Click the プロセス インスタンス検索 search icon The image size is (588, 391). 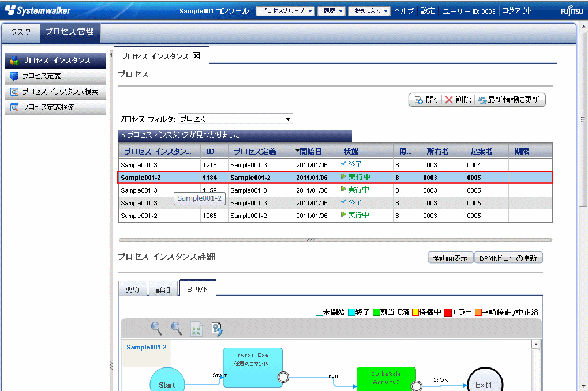14,92
